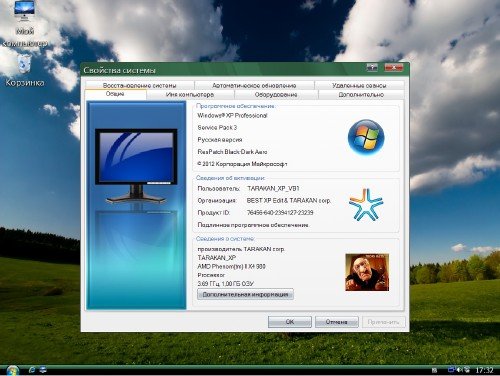Launch Internet Explorer from quick launch
Image resolution: width=500 pixels, height=376 pixels.
(32, 370)
